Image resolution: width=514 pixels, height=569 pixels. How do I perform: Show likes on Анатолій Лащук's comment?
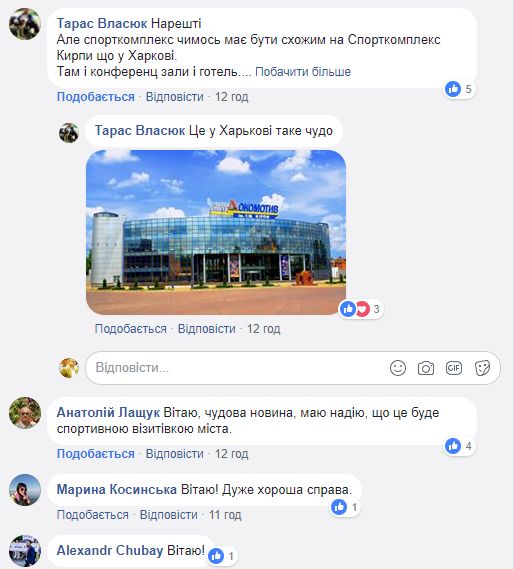click(460, 446)
